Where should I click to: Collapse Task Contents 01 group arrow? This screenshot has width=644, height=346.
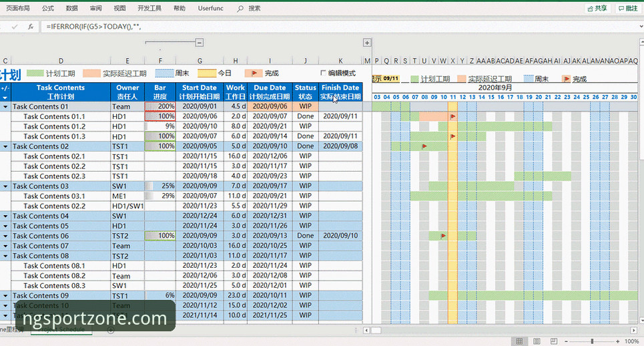(5, 106)
